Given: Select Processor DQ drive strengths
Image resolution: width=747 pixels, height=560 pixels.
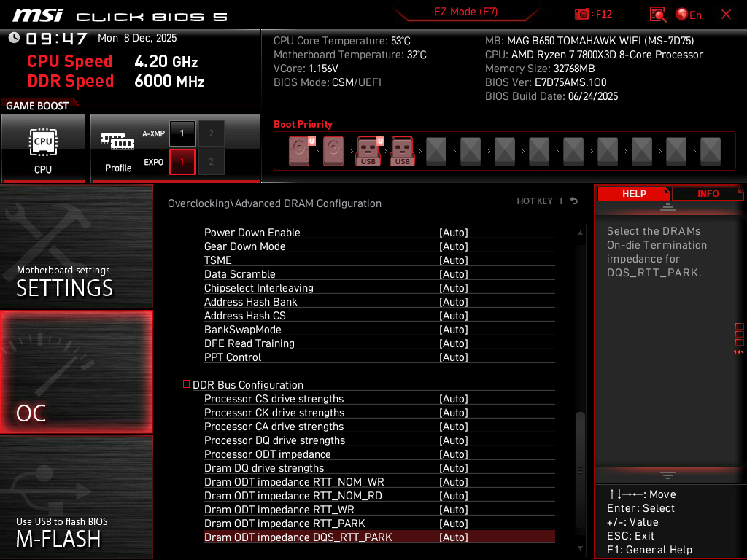Looking at the screenshot, I should [x=379, y=440].
